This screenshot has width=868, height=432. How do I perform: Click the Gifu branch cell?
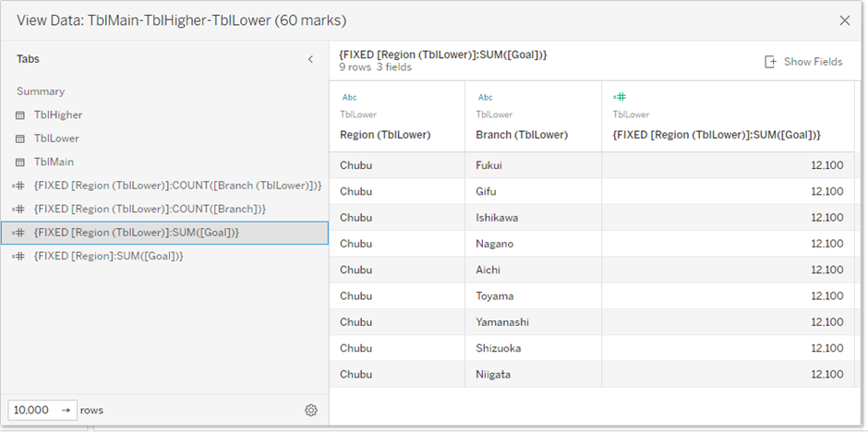click(x=533, y=191)
